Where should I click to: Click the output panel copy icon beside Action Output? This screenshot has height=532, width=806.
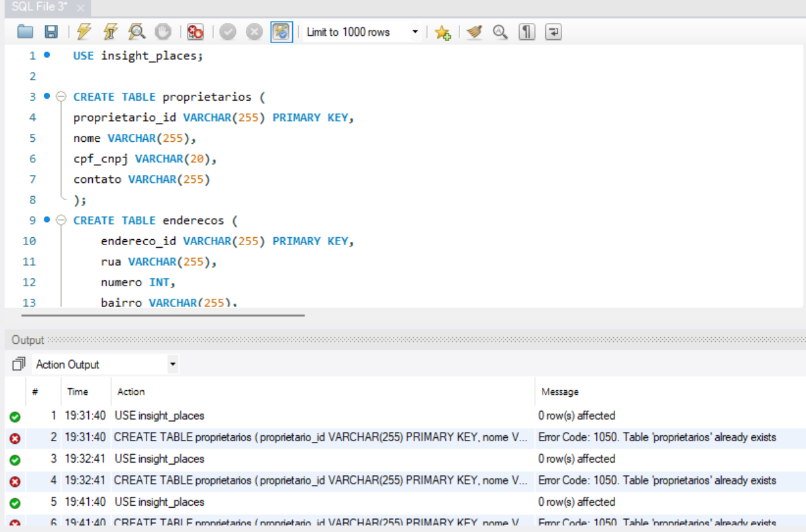click(18, 363)
